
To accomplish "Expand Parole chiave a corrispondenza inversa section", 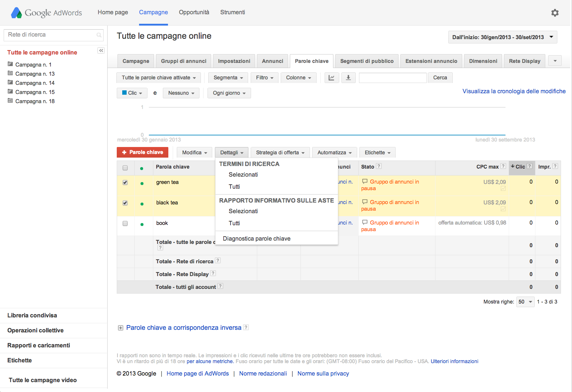I will click(120, 328).
